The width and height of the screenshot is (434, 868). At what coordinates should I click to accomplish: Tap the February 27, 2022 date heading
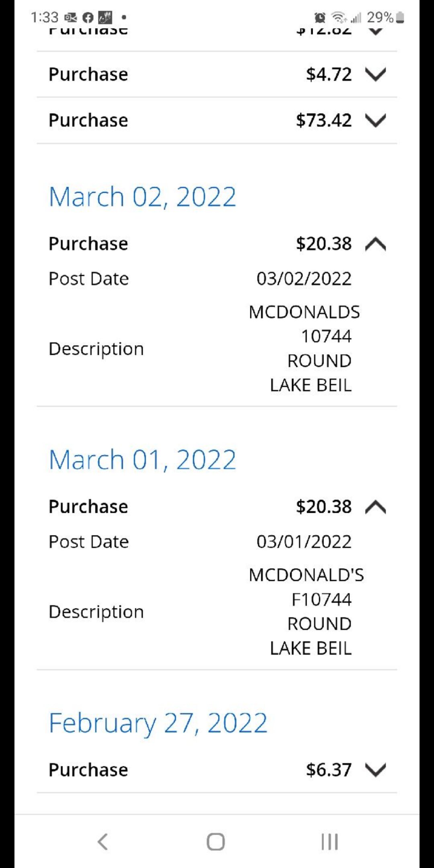point(158,723)
